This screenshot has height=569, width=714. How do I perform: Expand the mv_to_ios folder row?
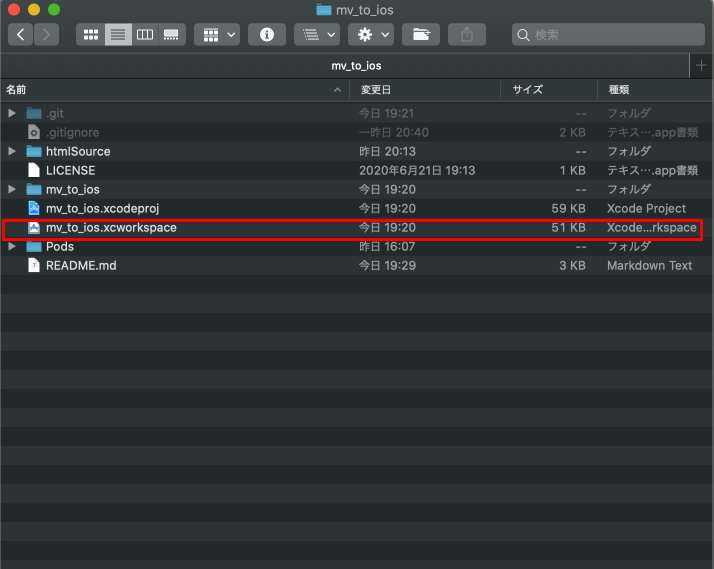(x=12, y=189)
